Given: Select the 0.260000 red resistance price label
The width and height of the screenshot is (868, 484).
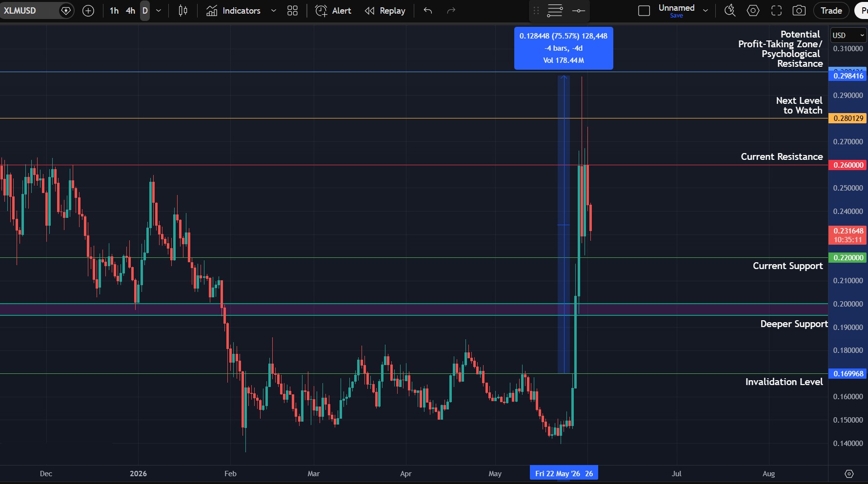Looking at the screenshot, I should tap(848, 165).
